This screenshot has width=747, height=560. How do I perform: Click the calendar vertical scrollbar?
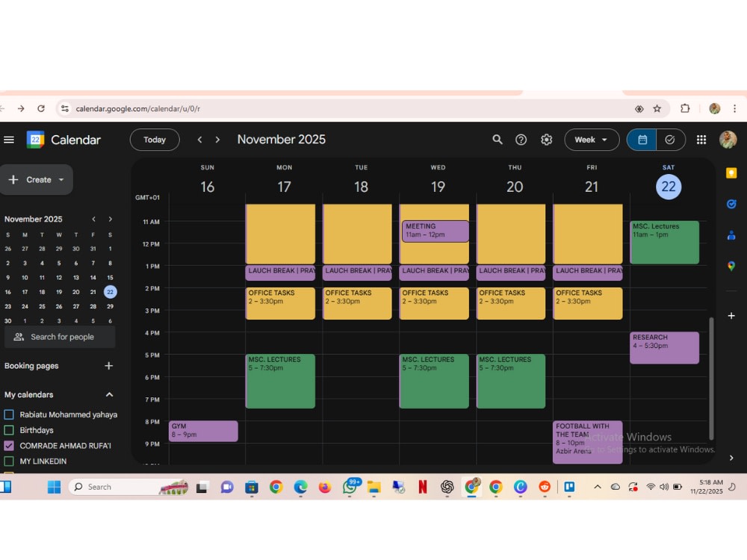[x=711, y=379]
